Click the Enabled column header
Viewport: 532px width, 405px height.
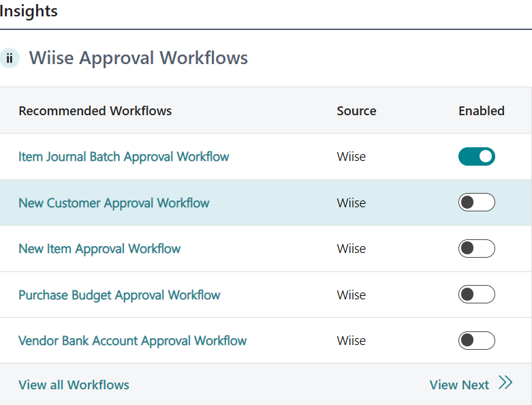pos(481,111)
